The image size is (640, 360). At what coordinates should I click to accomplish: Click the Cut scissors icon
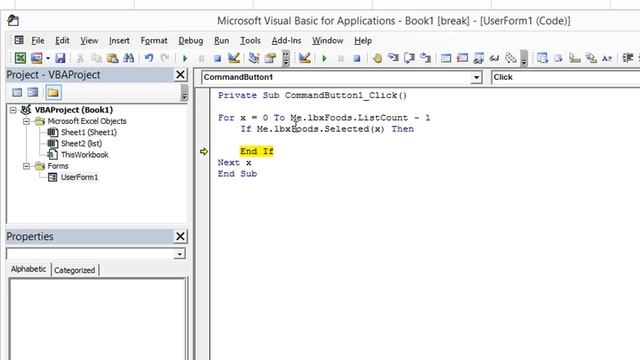[80, 58]
